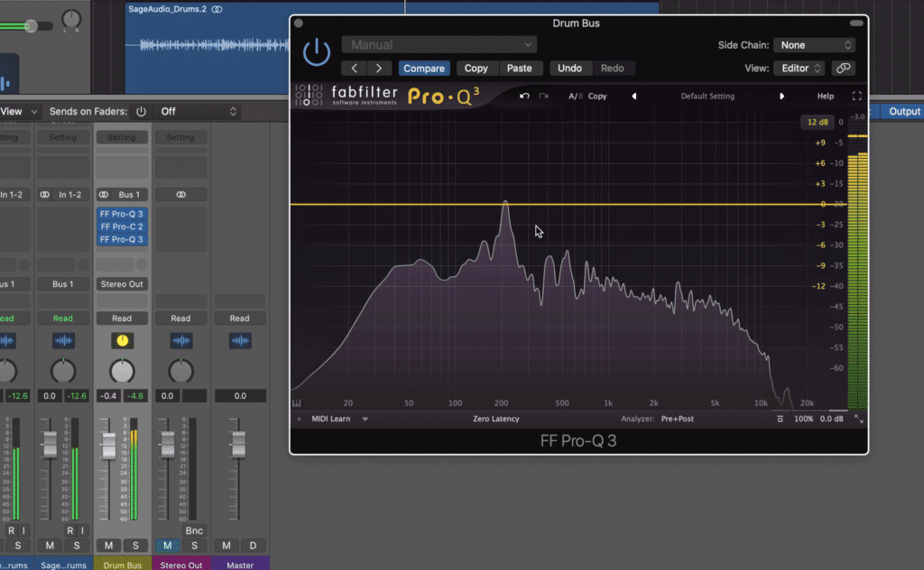Click FabFilter A/B Copy button
Viewport: 924px width, 570px height.
click(x=597, y=96)
